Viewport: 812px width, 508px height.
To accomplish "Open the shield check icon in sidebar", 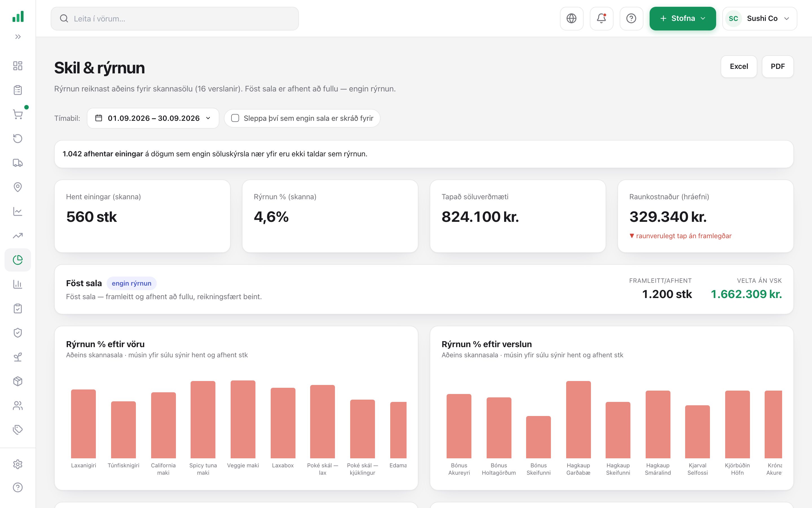I will coord(18,333).
